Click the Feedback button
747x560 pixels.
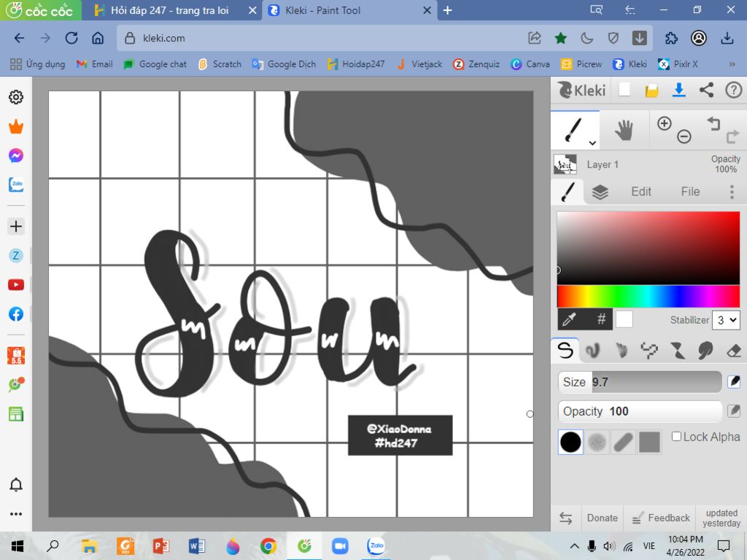(660, 518)
